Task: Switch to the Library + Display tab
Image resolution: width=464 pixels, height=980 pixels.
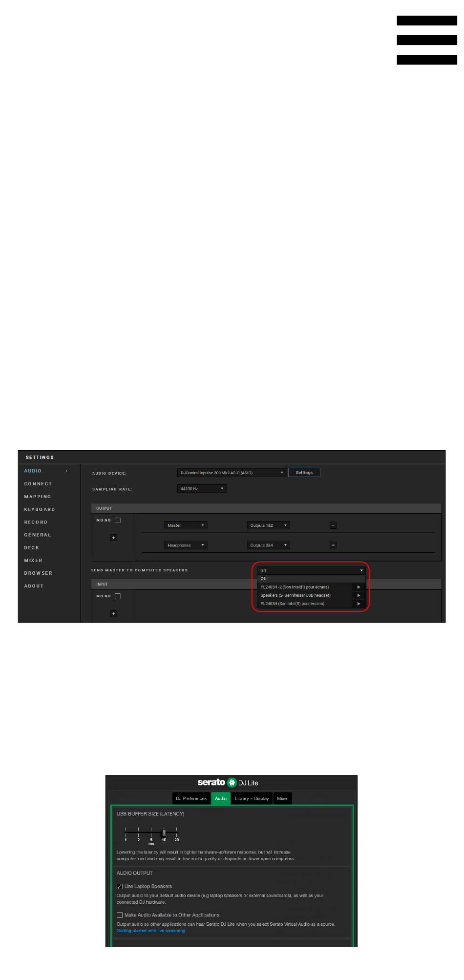Action: [x=252, y=798]
